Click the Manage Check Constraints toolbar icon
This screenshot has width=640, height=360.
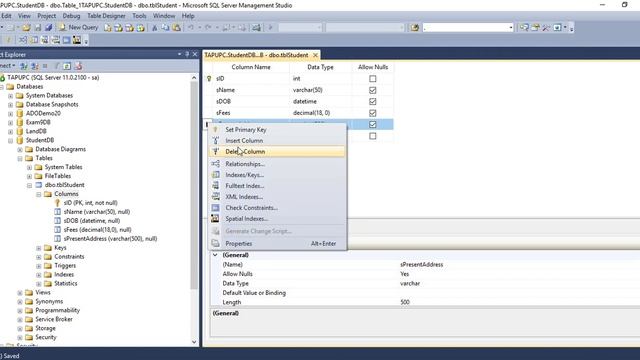(66, 40)
